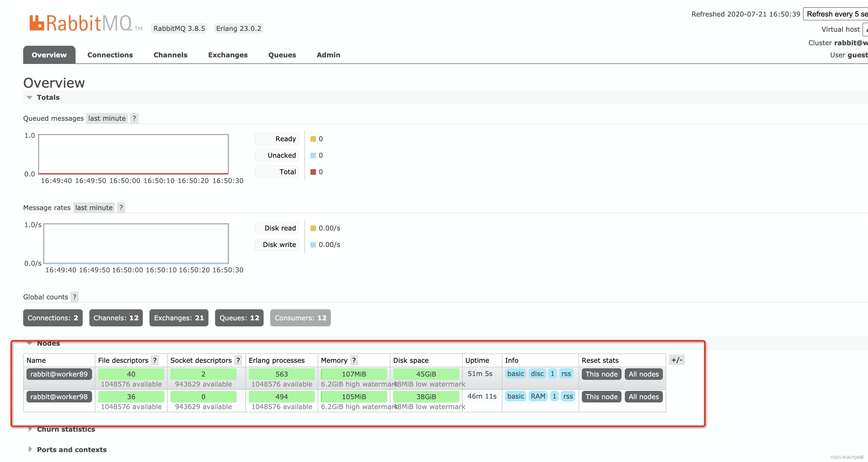Click the Disk read legend label
The image size is (868, 462).
point(277,228)
